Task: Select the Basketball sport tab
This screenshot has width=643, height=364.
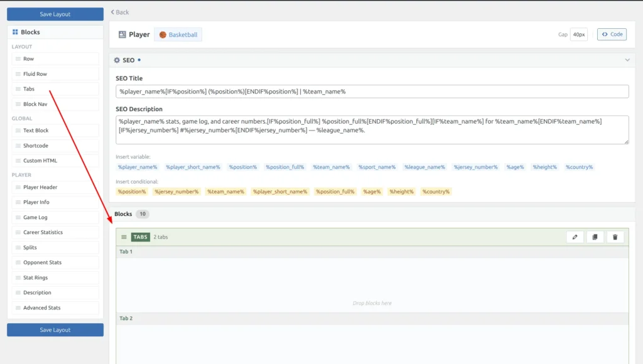Action: (178, 35)
